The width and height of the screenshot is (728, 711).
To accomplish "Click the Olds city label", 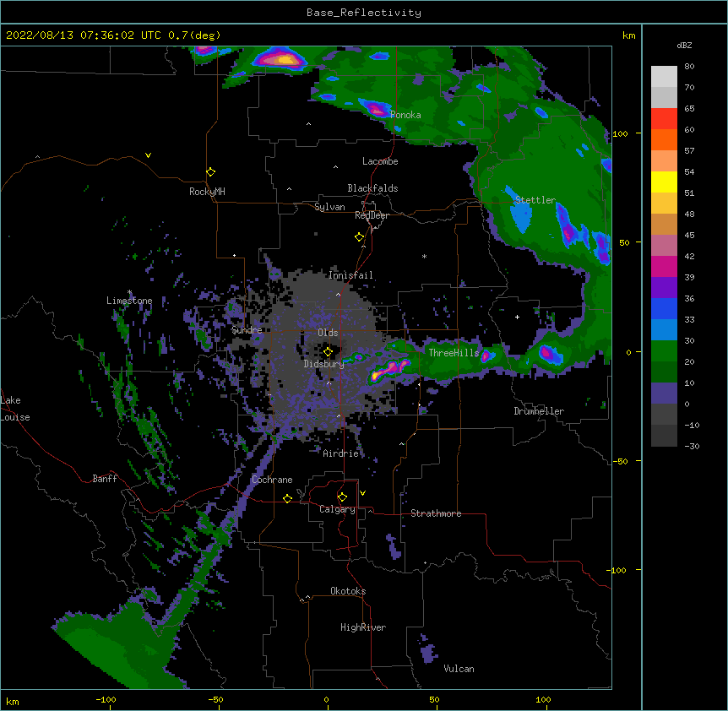I will [x=328, y=333].
